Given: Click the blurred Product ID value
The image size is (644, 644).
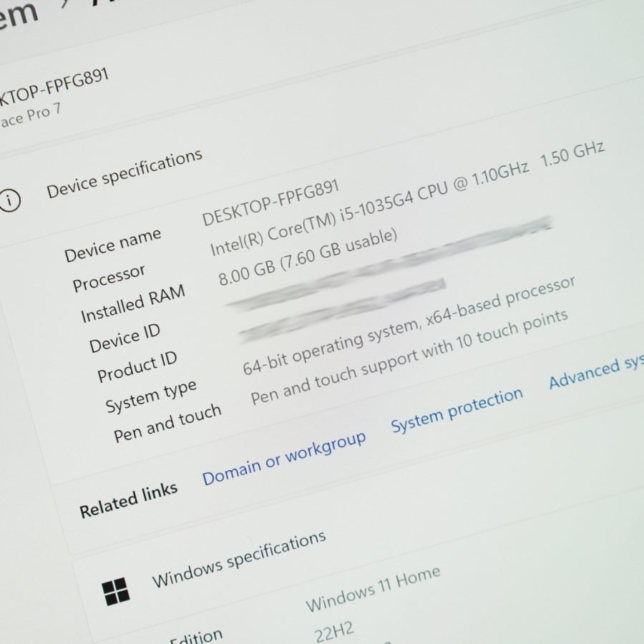Looking at the screenshot, I should [x=342, y=310].
